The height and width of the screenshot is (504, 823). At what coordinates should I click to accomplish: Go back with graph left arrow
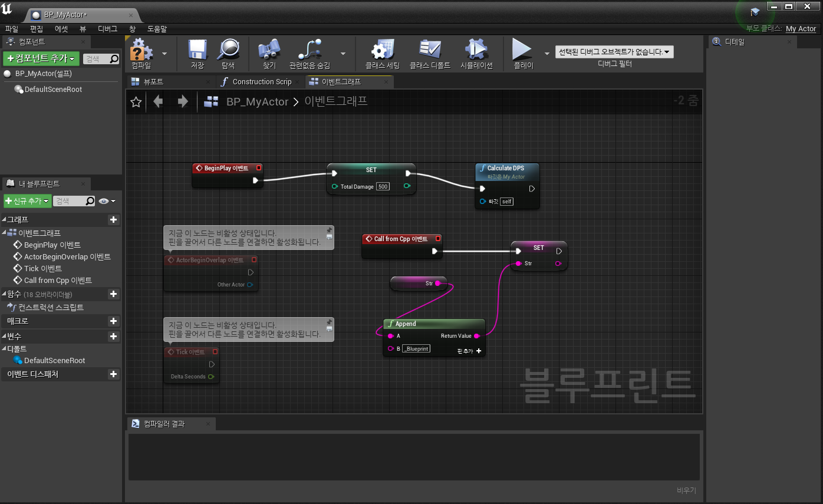coord(158,102)
